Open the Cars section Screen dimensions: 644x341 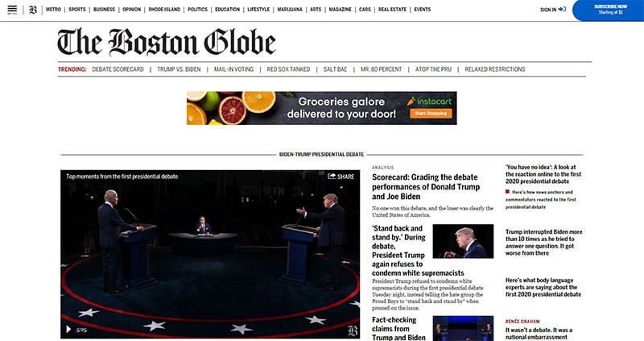coord(365,10)
